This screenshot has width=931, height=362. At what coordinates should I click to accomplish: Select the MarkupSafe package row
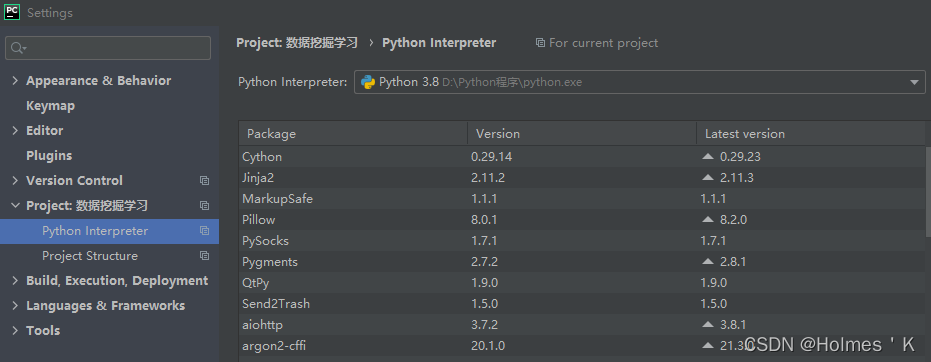coord(582,199)
